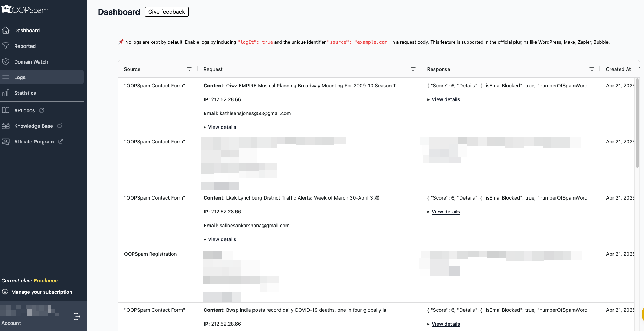Sort by the Source column header
Viewport: 644px width, 331px height.
132,69
